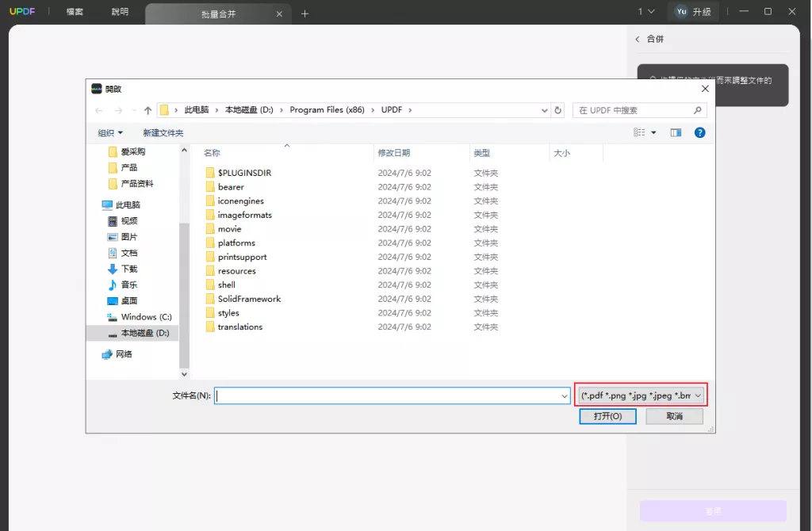The image size is (812, 531).
Task: Change view layout icon
Action: [x=640, y=132]
